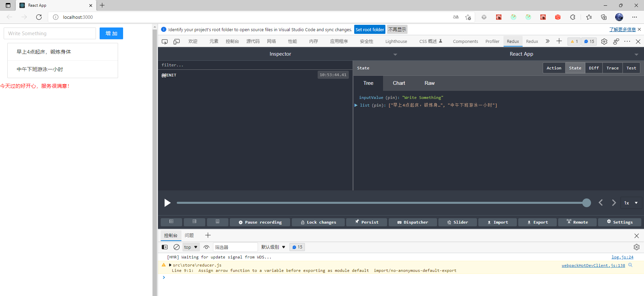Screen dimensions: 644x296
Task: Click the read aloud translate icon in address bar
Action: tap(456, 17)
